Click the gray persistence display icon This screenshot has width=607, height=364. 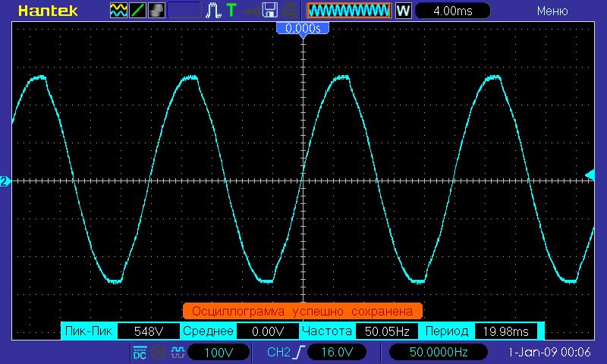point(156,11)
